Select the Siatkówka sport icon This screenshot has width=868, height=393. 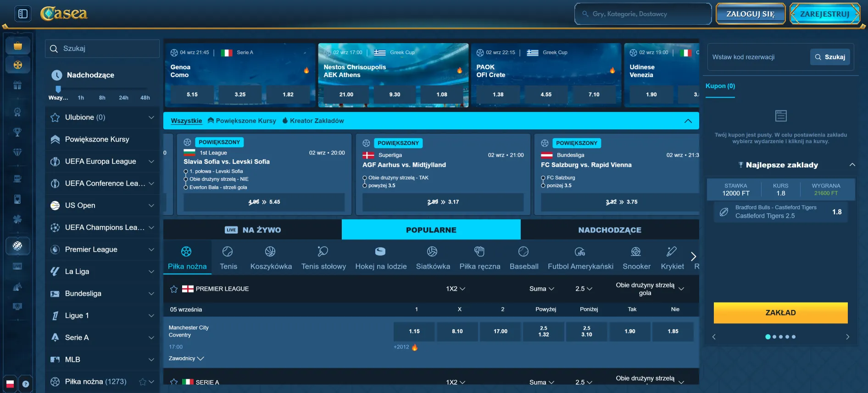click(433, 258)
